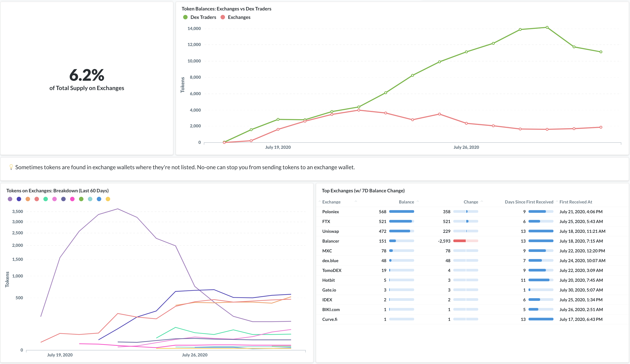Toggle the Dex Traders legend dot
This screenshot has width=630, height=364.
click(185, 17)
